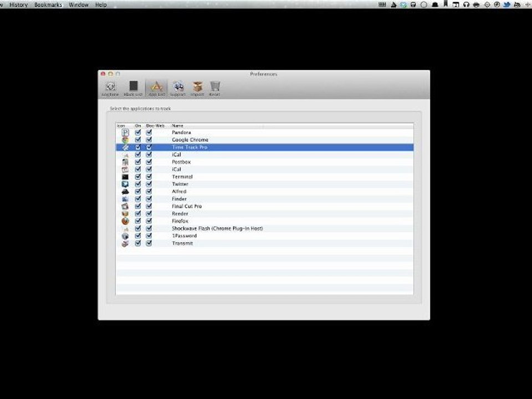
Task: Open the Window menu
Action: coord(78,5)
